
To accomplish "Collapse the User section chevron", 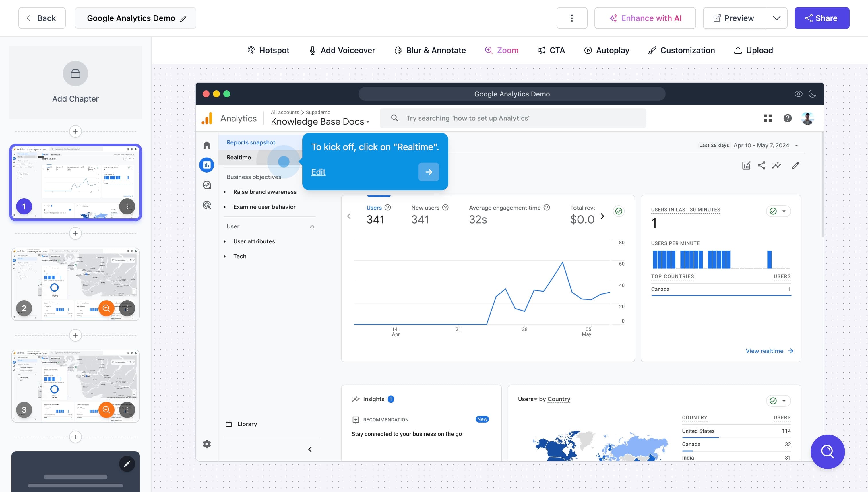I will point(312,226).
